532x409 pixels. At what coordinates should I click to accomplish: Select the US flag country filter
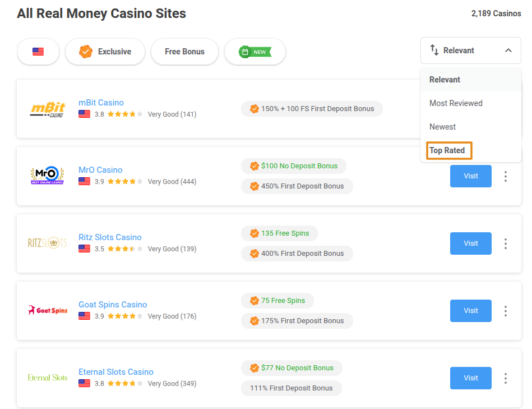[38, 51]
